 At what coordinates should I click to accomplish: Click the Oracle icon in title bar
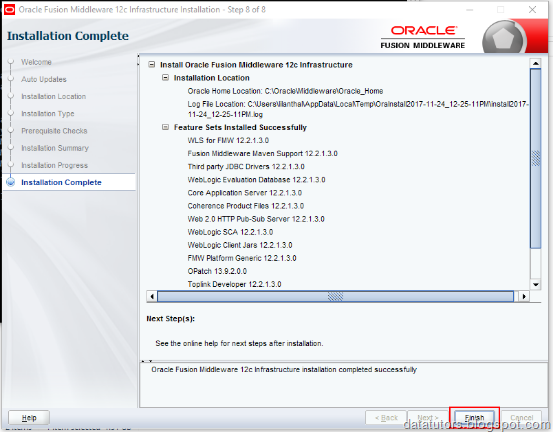9,10
